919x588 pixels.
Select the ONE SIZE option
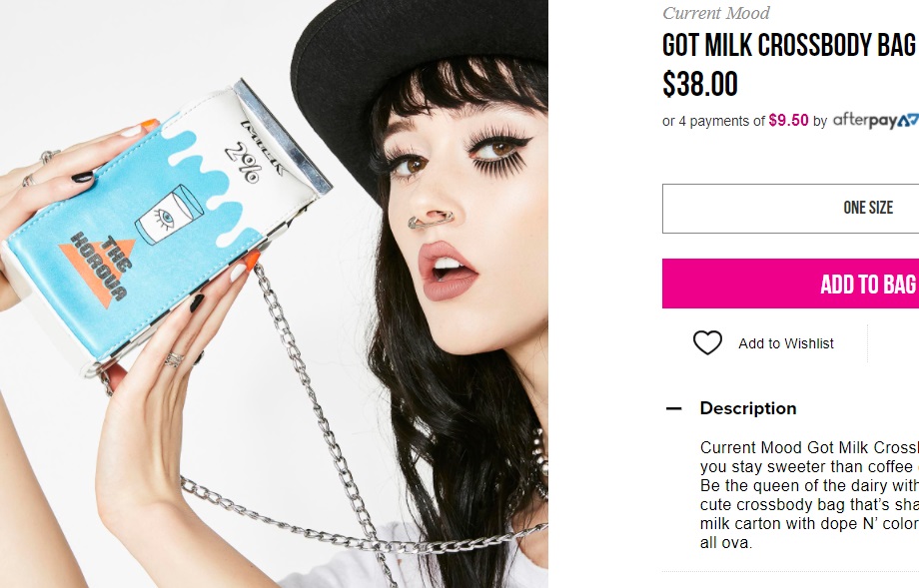(x=791, y=209)
